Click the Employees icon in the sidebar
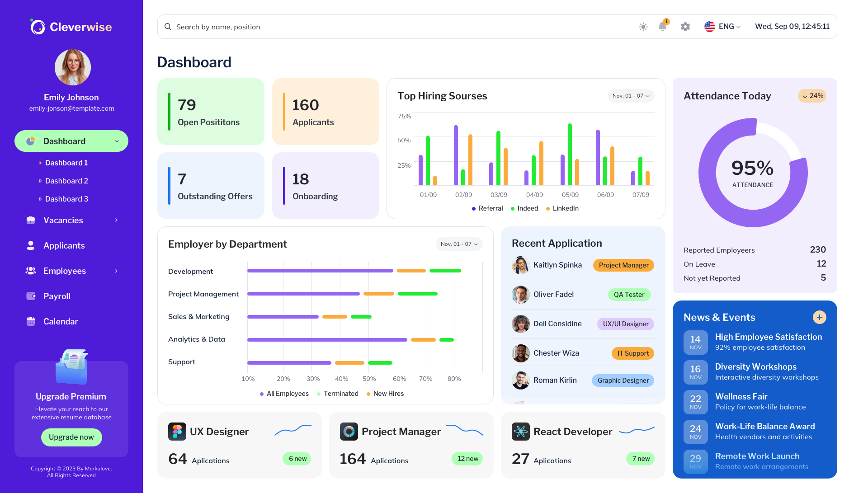Image resolution: width=868 pixels, height=493 pixels. (30, 271)
